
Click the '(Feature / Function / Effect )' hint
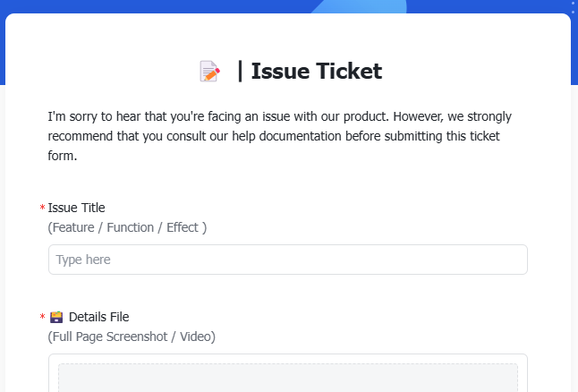tap(127, 227)
